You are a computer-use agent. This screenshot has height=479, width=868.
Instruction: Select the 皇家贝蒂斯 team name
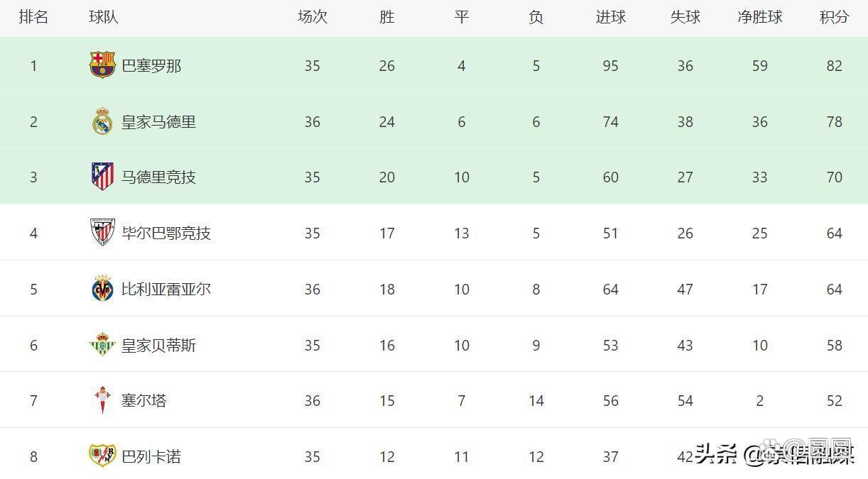pyautogui.click(x=158, y=346)
